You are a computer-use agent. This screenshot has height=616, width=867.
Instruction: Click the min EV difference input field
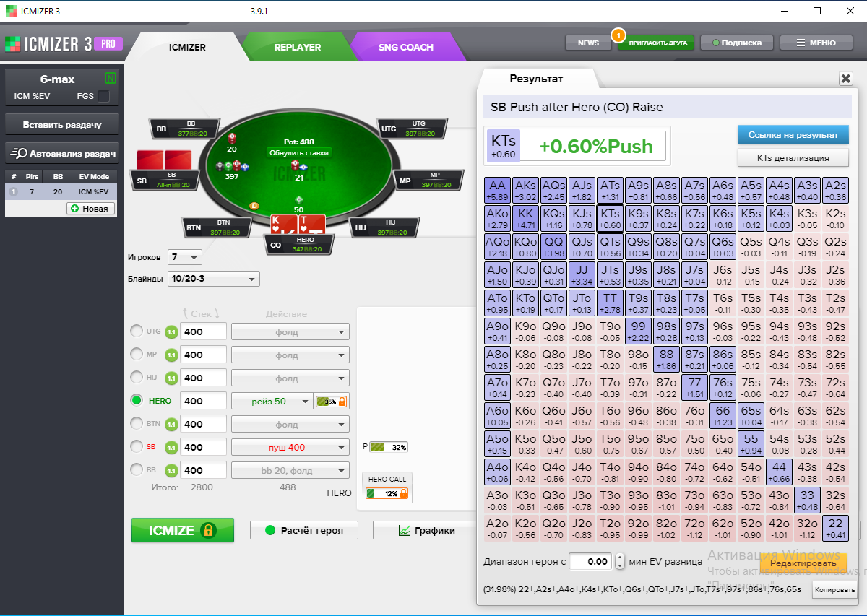click(590, 561)
